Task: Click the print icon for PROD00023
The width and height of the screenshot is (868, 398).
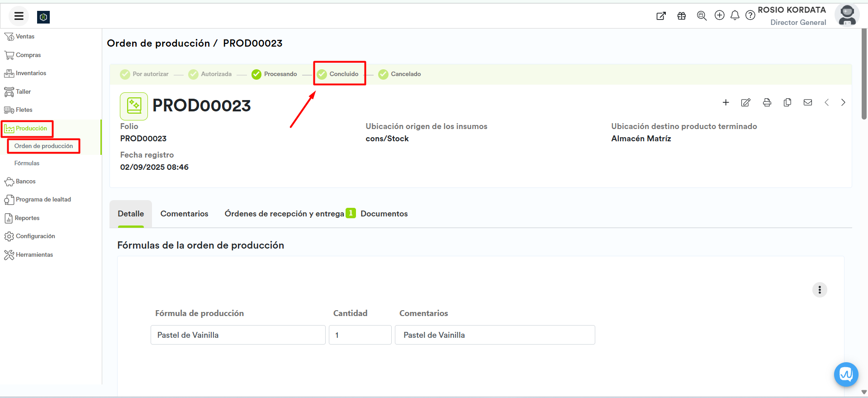Action: [767, 102]
